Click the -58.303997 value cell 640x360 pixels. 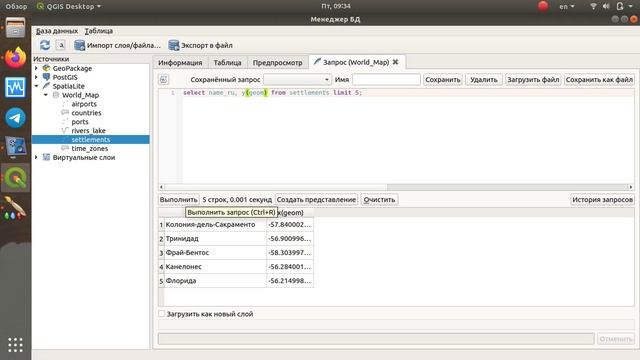pos(290,253)
